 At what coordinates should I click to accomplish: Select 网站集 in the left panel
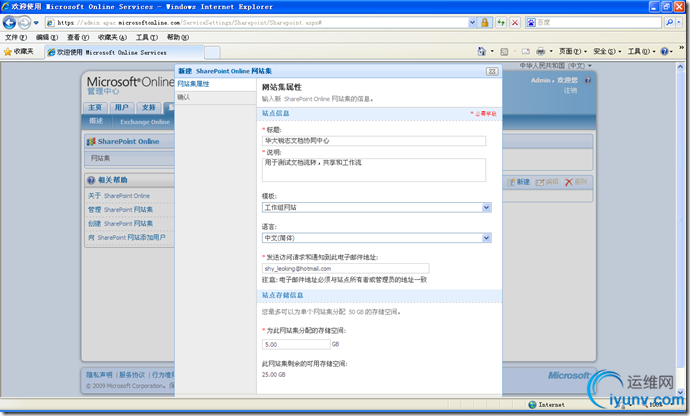(100, 158)
